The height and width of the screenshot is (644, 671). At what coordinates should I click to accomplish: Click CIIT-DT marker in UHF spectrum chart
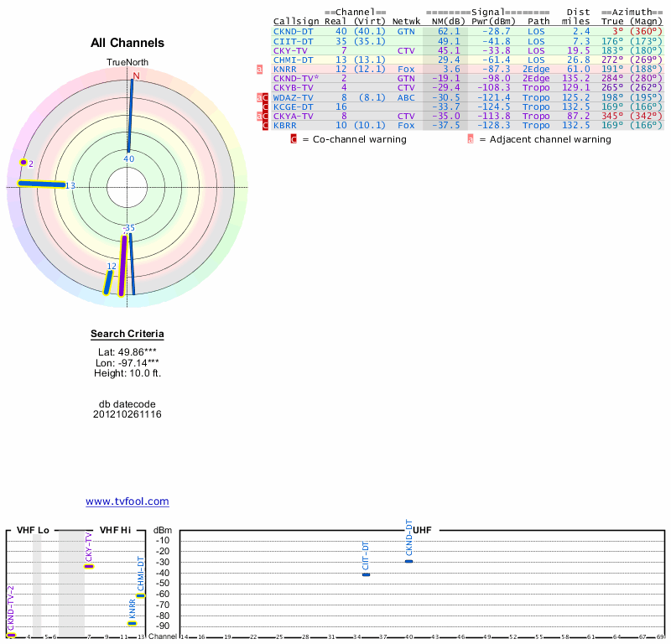point(366,574)
